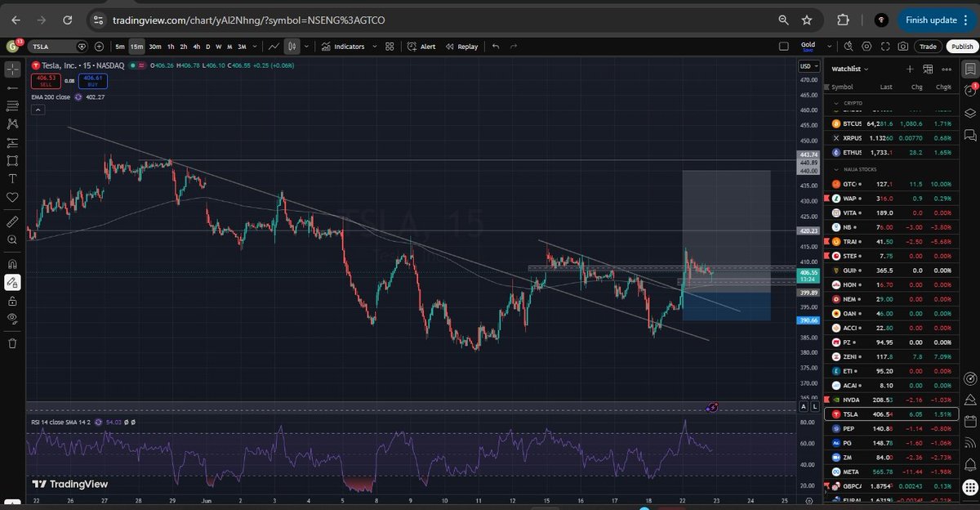Select the ruler measure tool

point(12,221)
